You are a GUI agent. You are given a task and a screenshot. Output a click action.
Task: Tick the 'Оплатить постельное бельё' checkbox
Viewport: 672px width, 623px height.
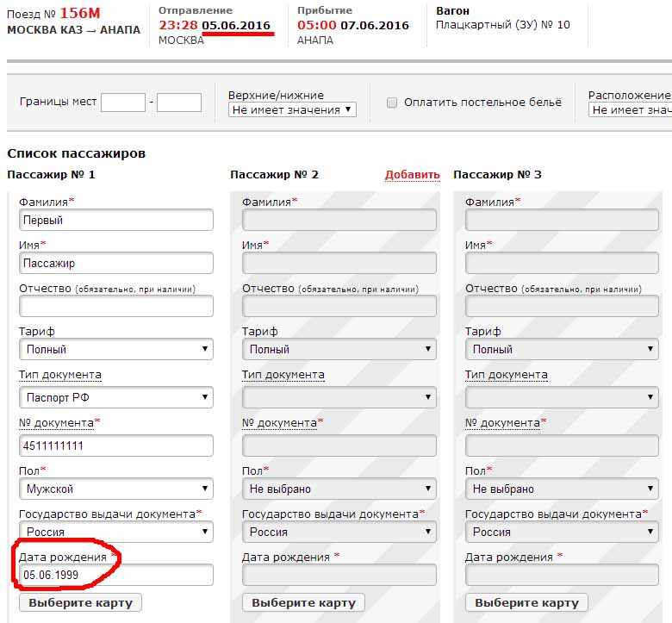392,103
